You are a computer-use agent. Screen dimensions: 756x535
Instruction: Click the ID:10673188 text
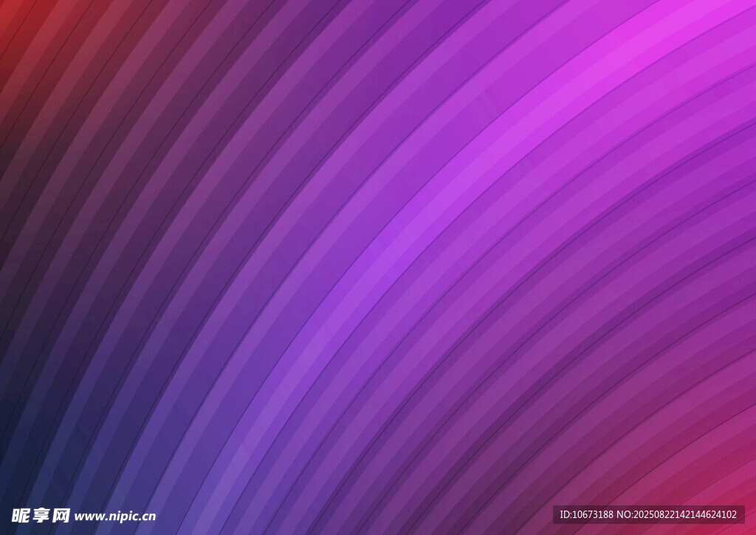[587, 514]
